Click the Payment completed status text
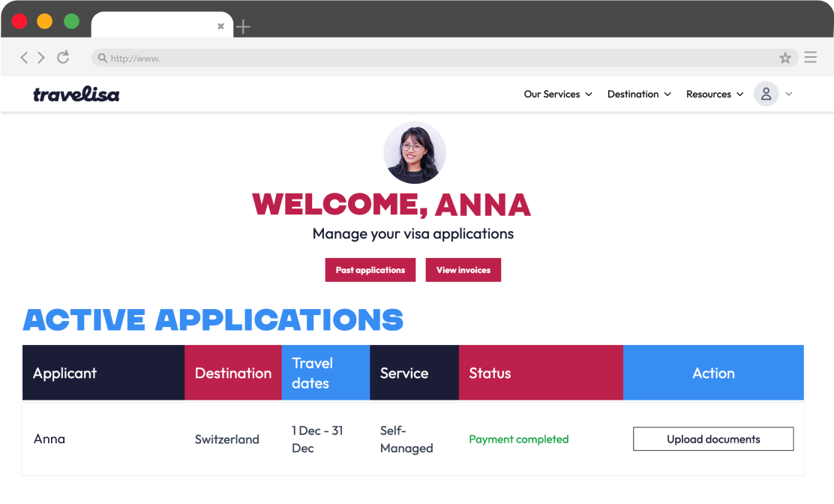Screen dimensions: 834x504 [518, 439]
